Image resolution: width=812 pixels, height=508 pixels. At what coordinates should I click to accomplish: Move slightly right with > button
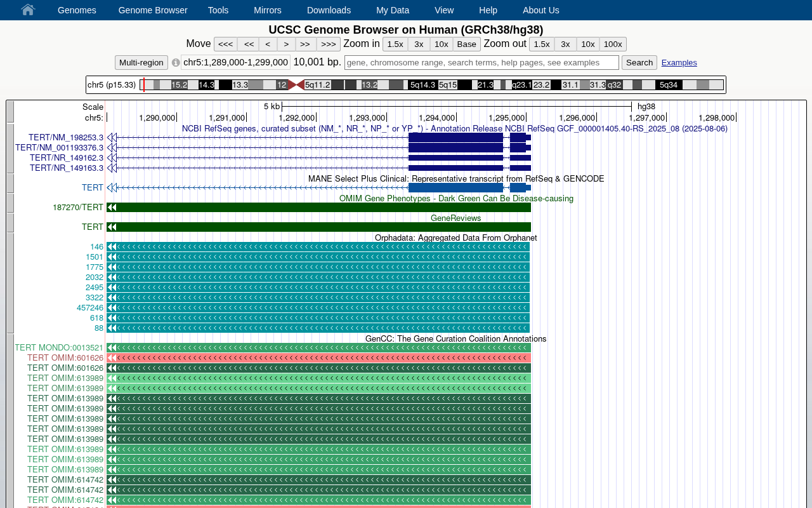pyautogui.click(x=286, y=44)
